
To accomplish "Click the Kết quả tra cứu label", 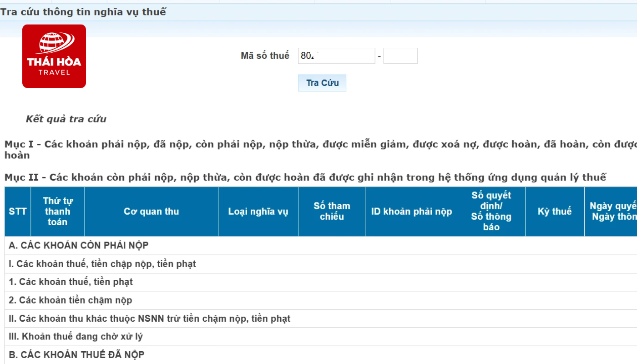I will click(x=66, y=119).
